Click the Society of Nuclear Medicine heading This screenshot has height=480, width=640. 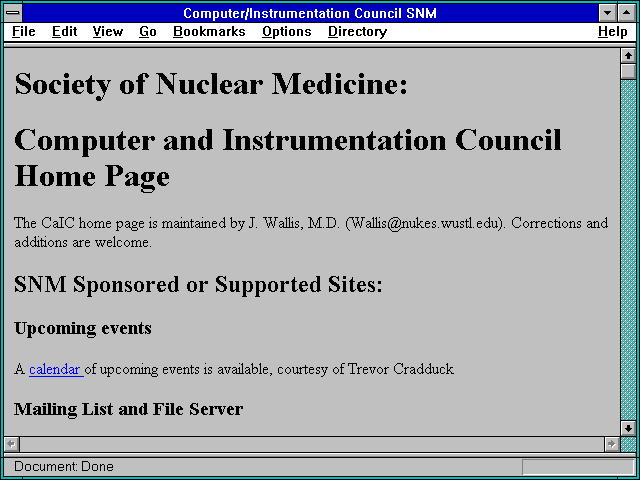coord(211,84)
